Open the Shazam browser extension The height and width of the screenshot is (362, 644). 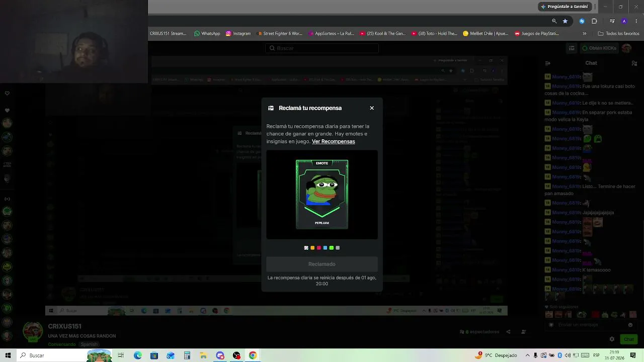tap(582, 21)
